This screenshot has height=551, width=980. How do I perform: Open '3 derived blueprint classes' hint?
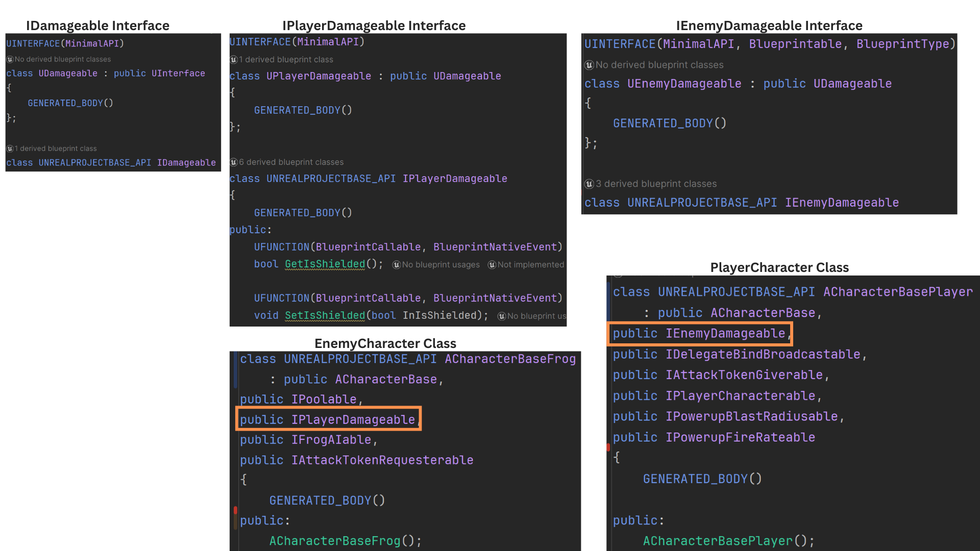coord(656,184)
